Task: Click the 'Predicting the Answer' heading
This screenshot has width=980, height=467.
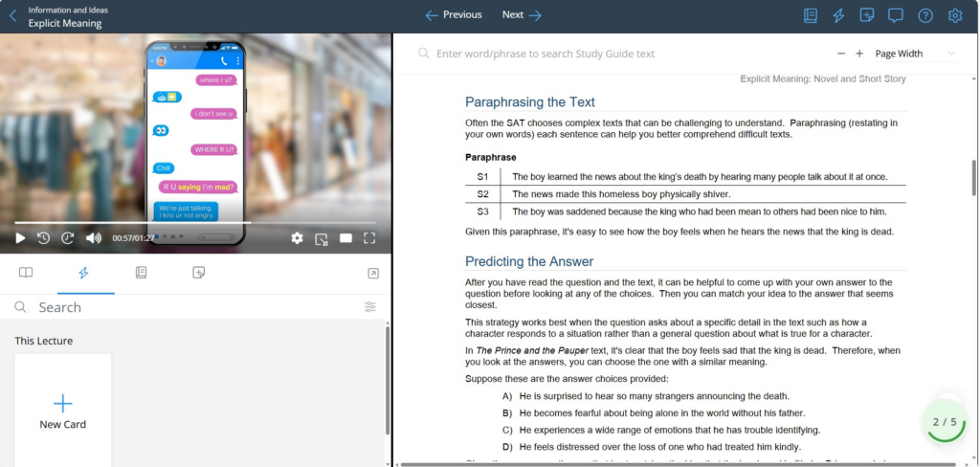Action: tap(529, 261)
